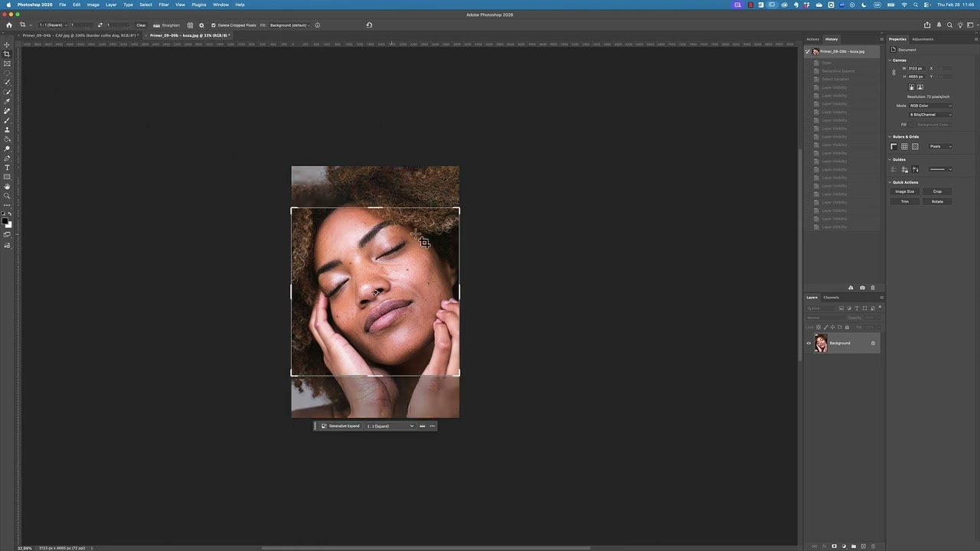
Task: Collapse the Quick Actions section
Action: [x=890, y=182]
